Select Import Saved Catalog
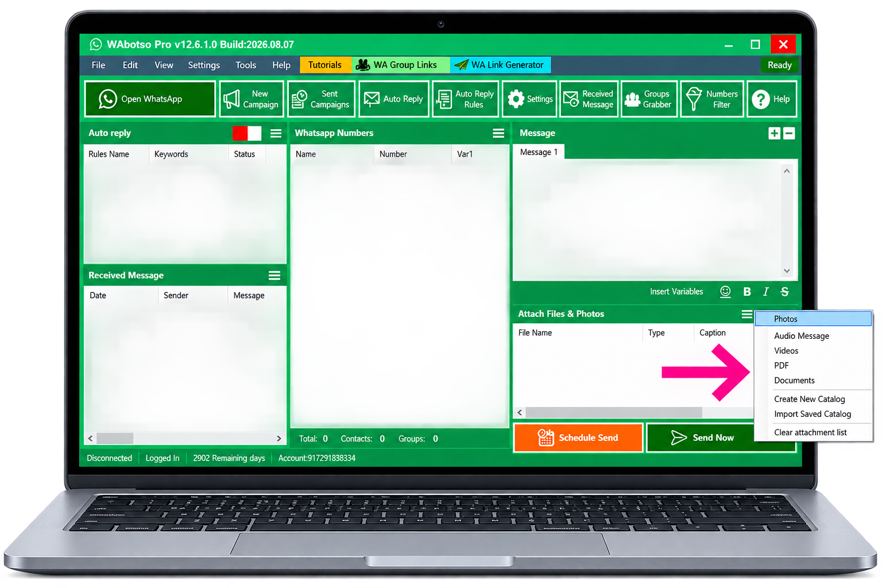Viewport: 882px width, 588px height. [813, 414]
